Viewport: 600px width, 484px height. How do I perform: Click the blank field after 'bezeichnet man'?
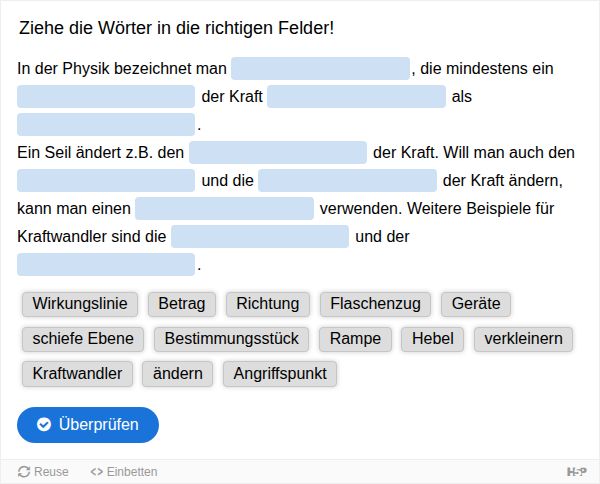pyautogui.click(x=320, y=69)
